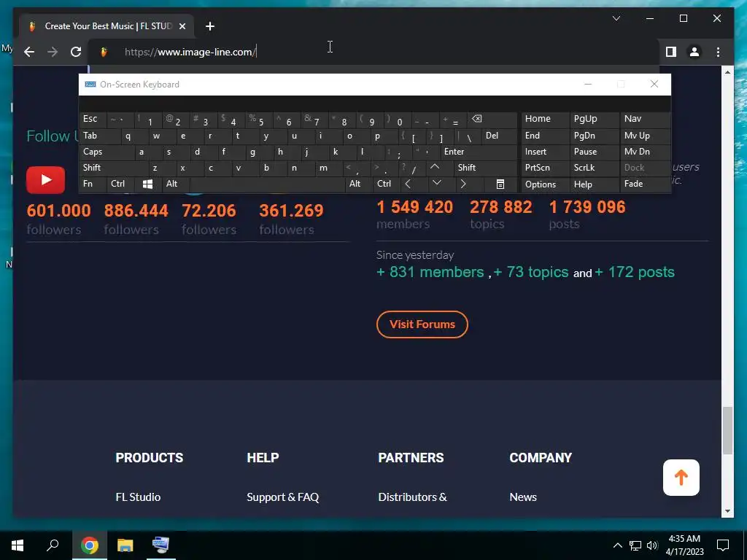Screen dimensions: 747x560
Task: Click the Enter key on keyboard
Action: click(479, 152)
